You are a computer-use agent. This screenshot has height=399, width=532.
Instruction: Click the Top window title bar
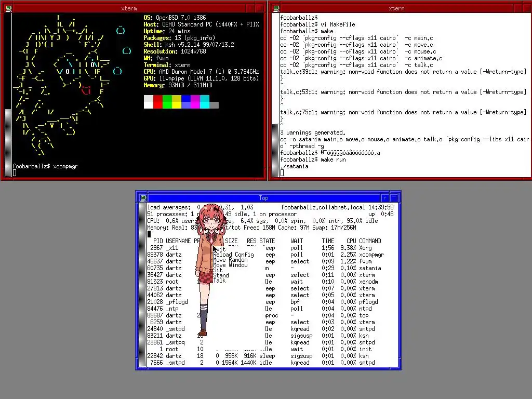[x=263, y=198]
